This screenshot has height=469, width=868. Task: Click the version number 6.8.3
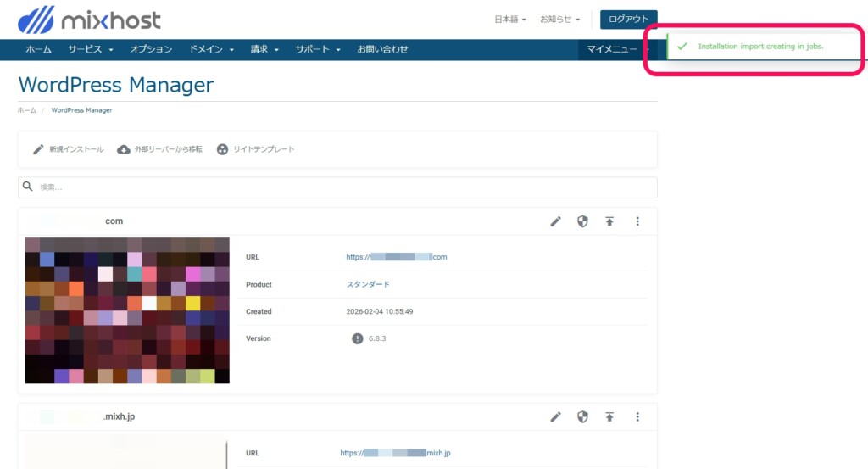(x=377, y=338)
